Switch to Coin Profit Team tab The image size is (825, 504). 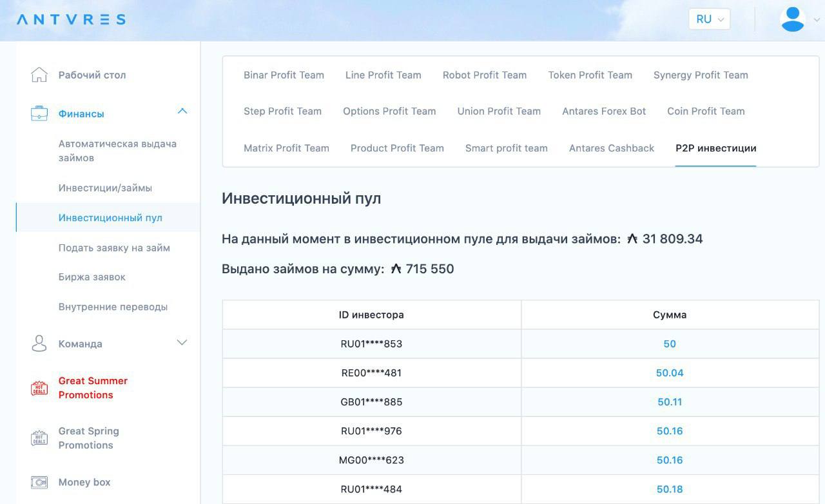(x=706, y=111)
